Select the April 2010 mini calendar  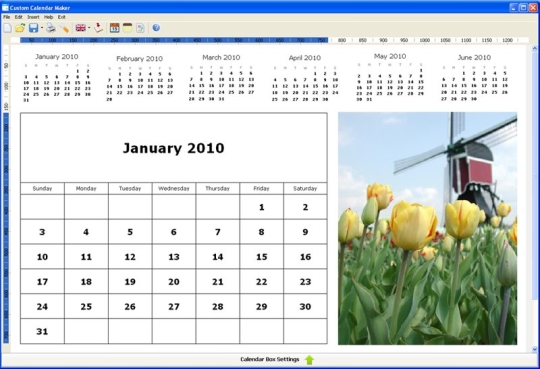pos(305,78)
